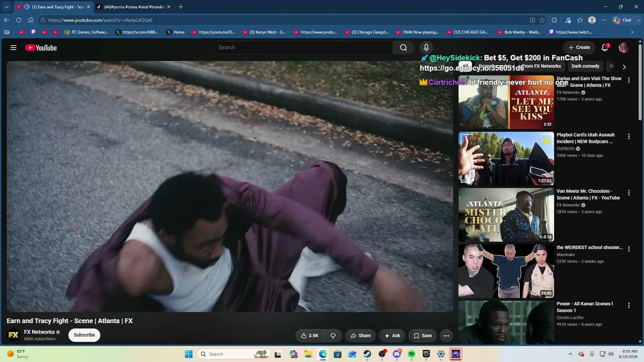Open options for WEIRDEST school shooter video
This screenshot has width=644, height=362.
pyautogui.click(x=628, y=249)
